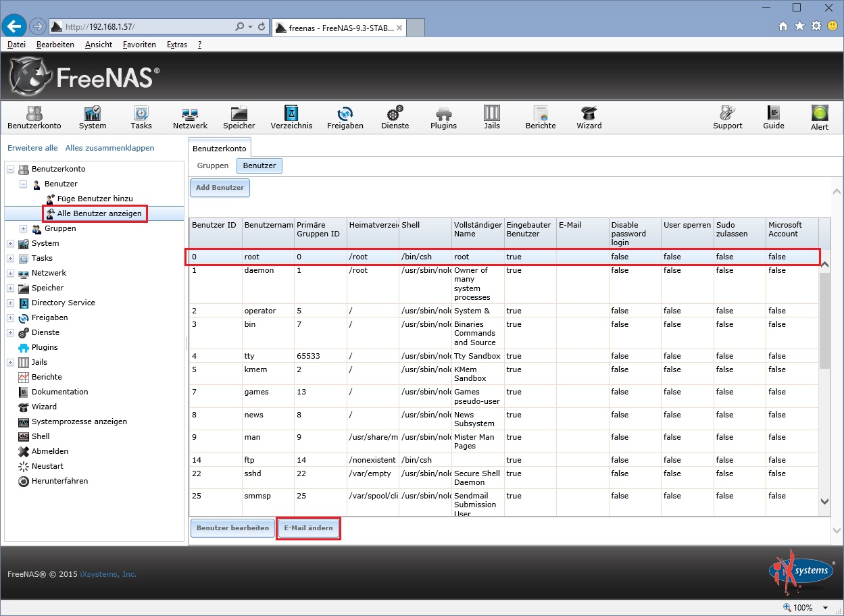Screen dimensions: 844x616
Task: Sort by the E-Mail column header
Action: point(582,234)
